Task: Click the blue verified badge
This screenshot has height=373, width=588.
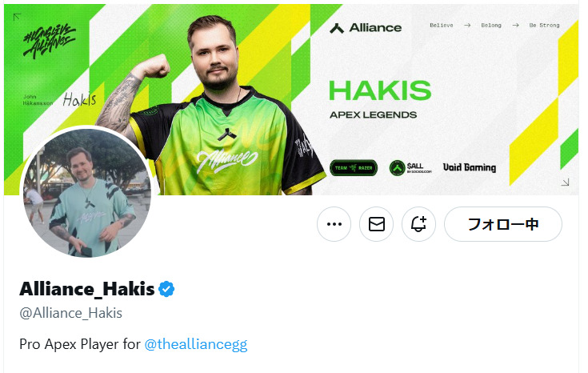Action: click(166, 289)
